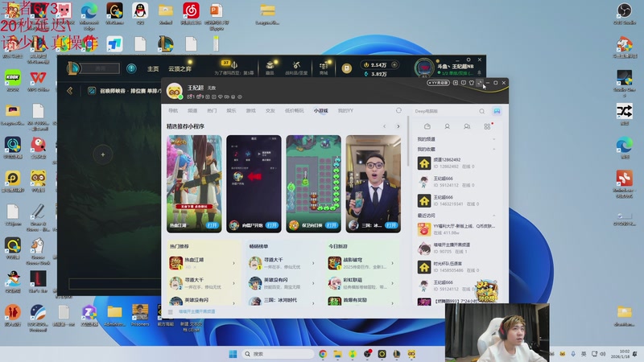Open the apps grid icon with red dot

pyautogui.click(x=488, y=126)
